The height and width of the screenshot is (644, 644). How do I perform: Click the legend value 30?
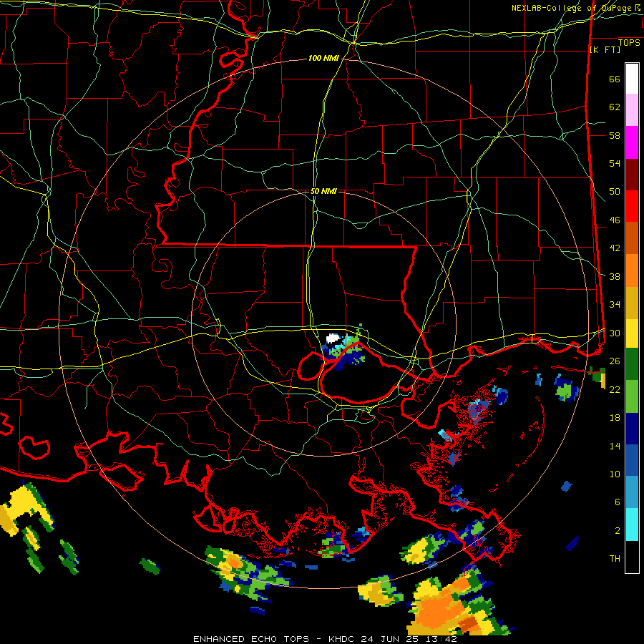coord(615,333)
